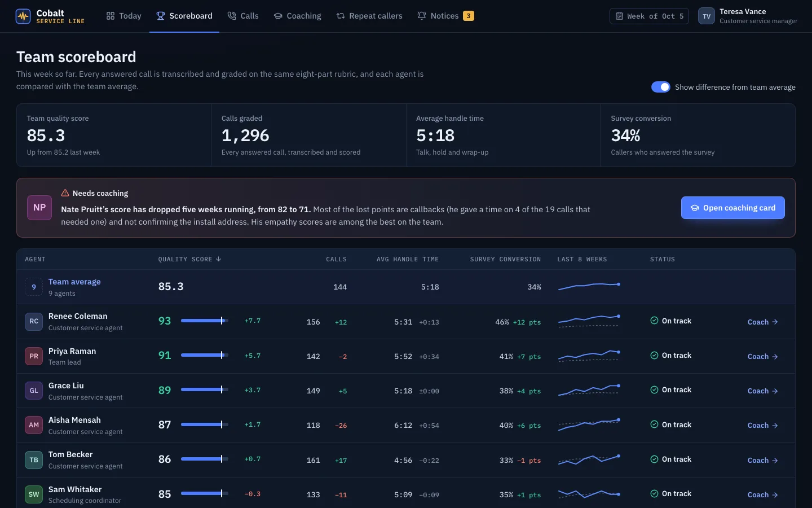Image resolution: width=812 pixels, height=508 pixels.
Task: Click the NP avatar in coaching alert
Action: pos(39,208)
